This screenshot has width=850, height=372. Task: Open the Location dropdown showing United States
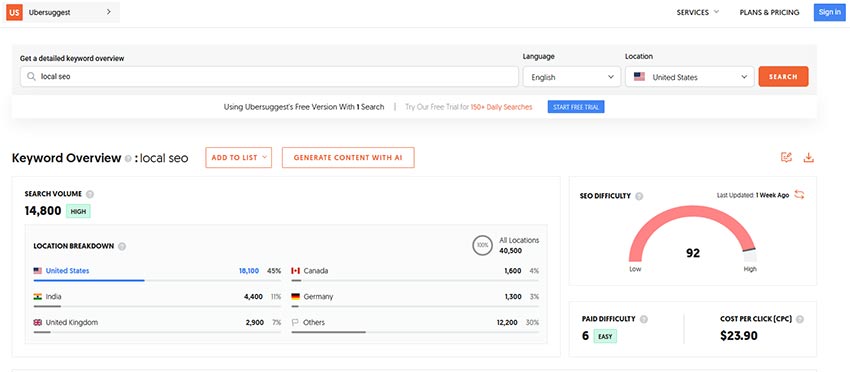[x=690, y=76]
